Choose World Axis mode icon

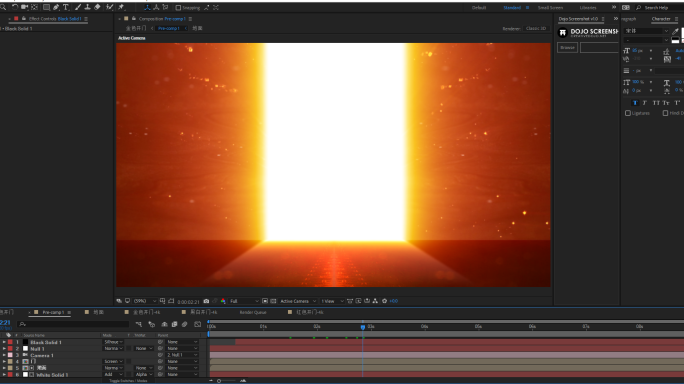click(x=156, y=7)
